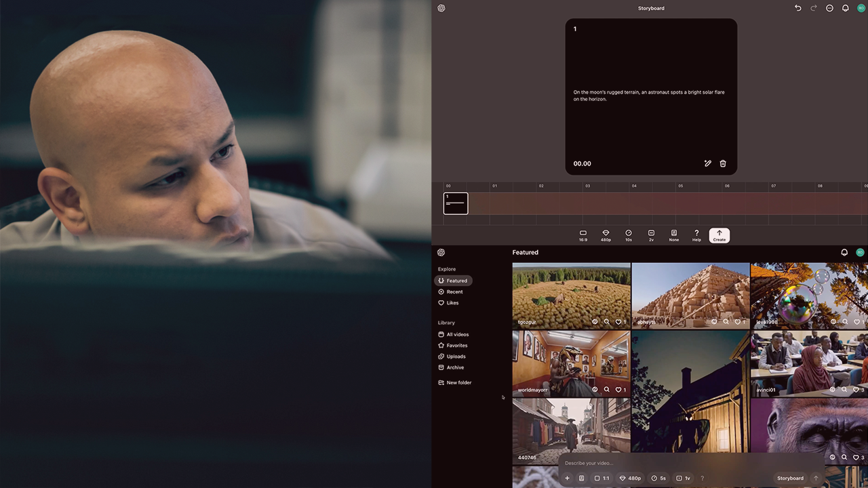
Task: Delete the storyboard card with trash icon
Action: pos(723,163)
